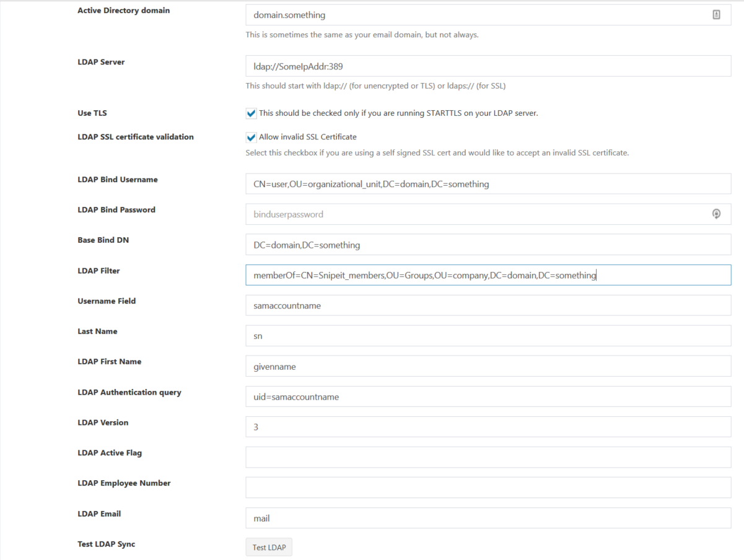Click the contact card icon in Active Directory domain field
The width and height of the screenshot is (744, 560).
coord(717,14)
